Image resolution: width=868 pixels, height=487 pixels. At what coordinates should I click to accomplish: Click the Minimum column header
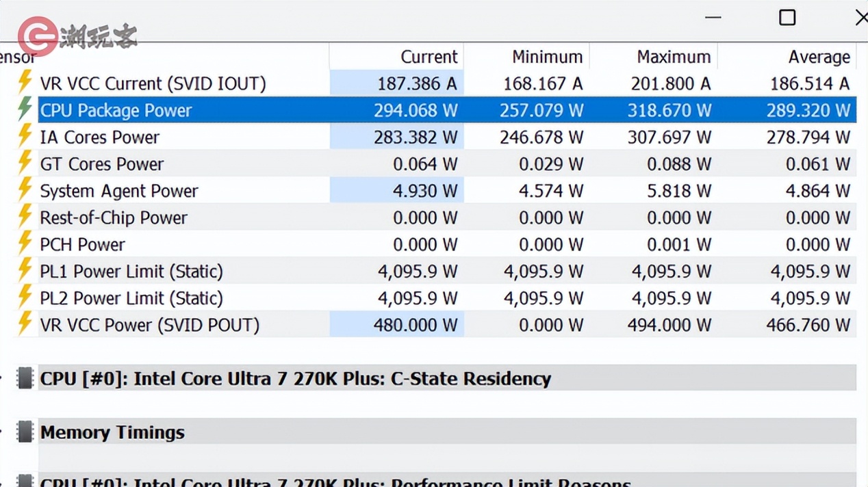pos(526,56)
